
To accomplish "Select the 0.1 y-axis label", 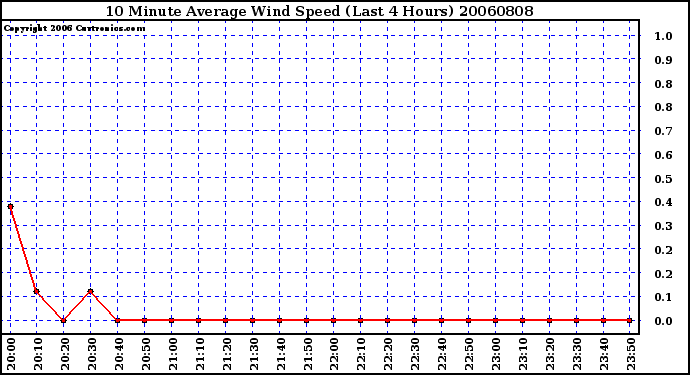I will pyautogui.click(x=664, y=297).
